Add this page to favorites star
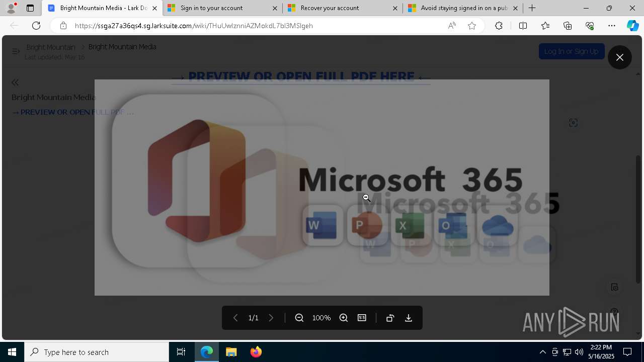The width and height of the screenshot is (644, 362). [x=472, y=26]
